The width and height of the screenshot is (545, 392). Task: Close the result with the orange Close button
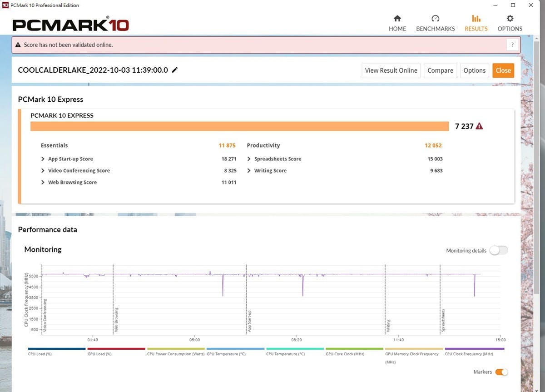(503, 70)
